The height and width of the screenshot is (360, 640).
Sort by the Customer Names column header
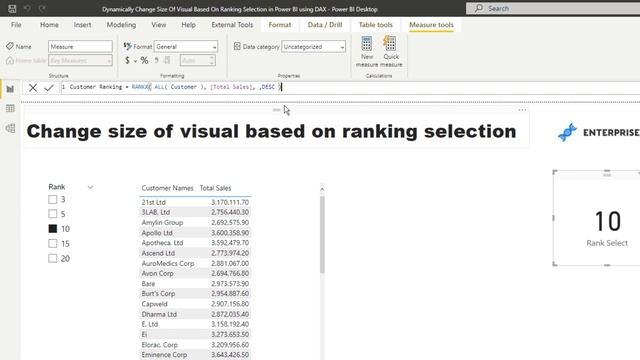[167, 188]
